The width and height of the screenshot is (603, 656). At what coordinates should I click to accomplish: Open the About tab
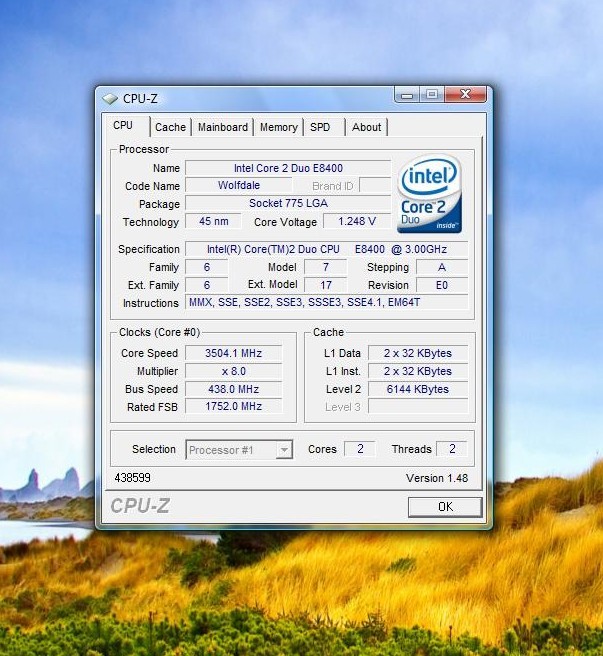(x=366, y=127)
